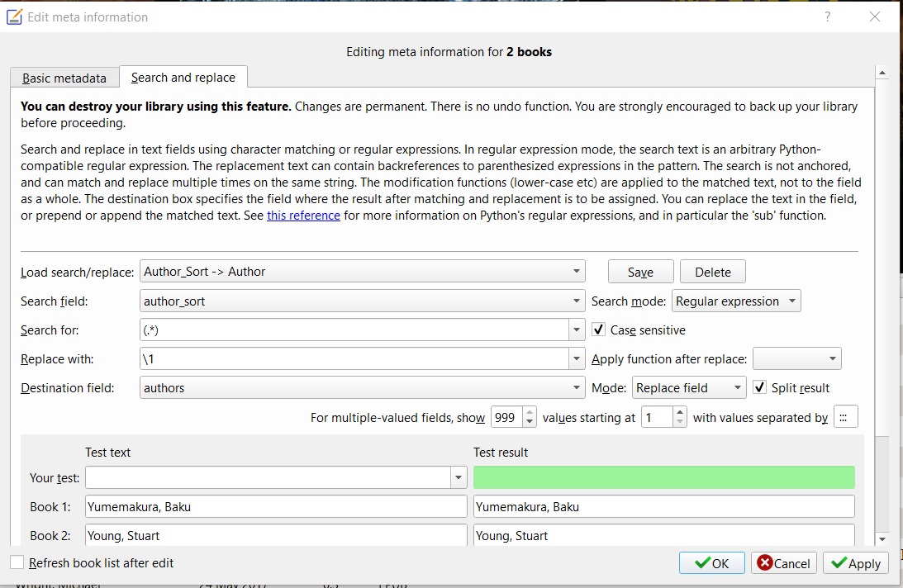Image resolution: width=903 pixels, height=588 pixels.
Task: Toggle the Case sensitive checkbox
Action: [x=599, y=330]
